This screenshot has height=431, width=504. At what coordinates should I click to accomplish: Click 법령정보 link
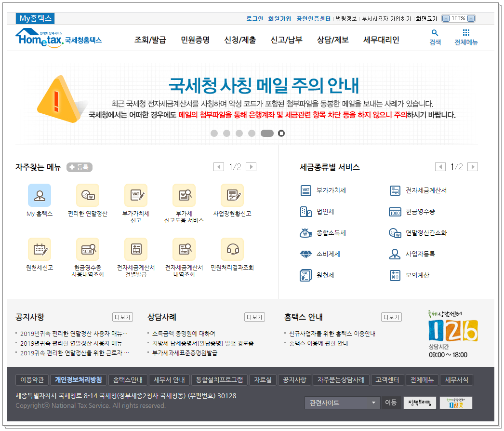[346, 19]
